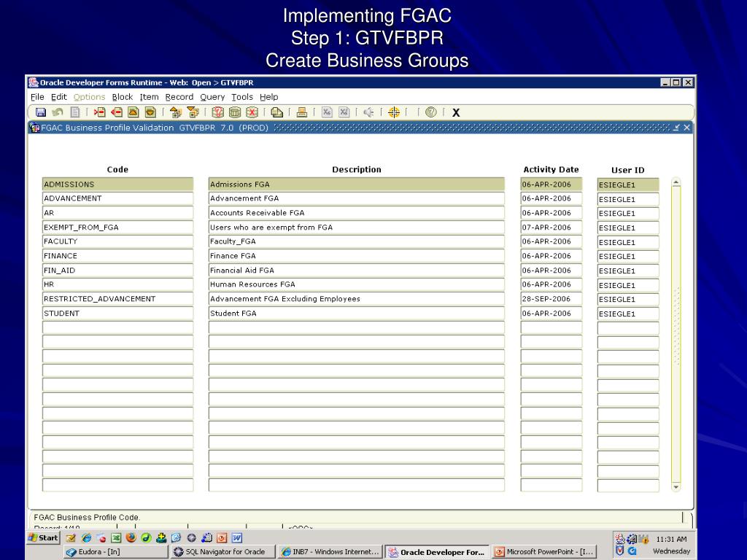
Task: Click the black X Exit toolbar icon
Action: coord(456,113)
